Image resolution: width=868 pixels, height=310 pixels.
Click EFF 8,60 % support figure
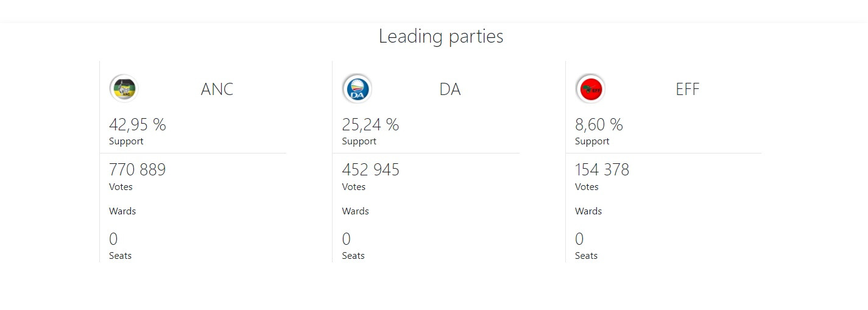click(x=599, y=125)
